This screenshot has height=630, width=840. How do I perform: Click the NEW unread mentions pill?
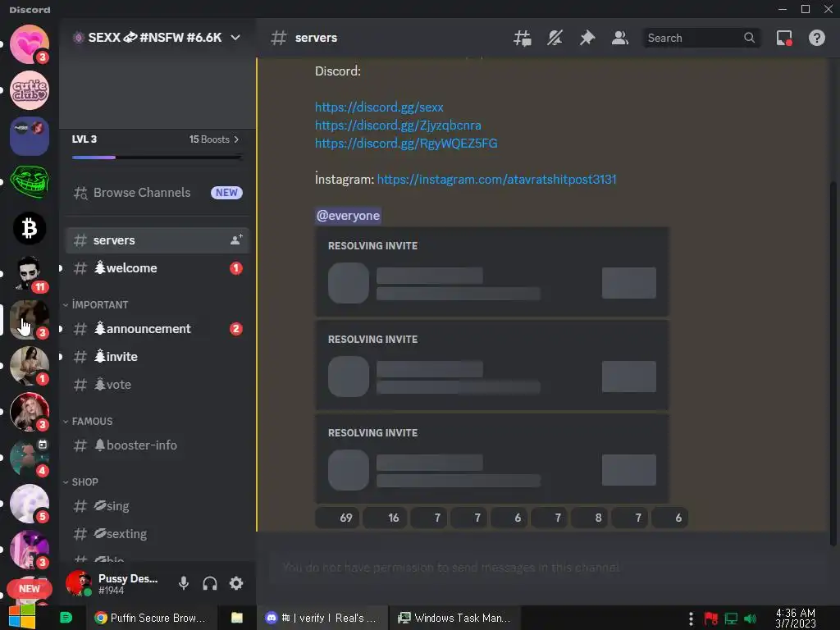30,589
